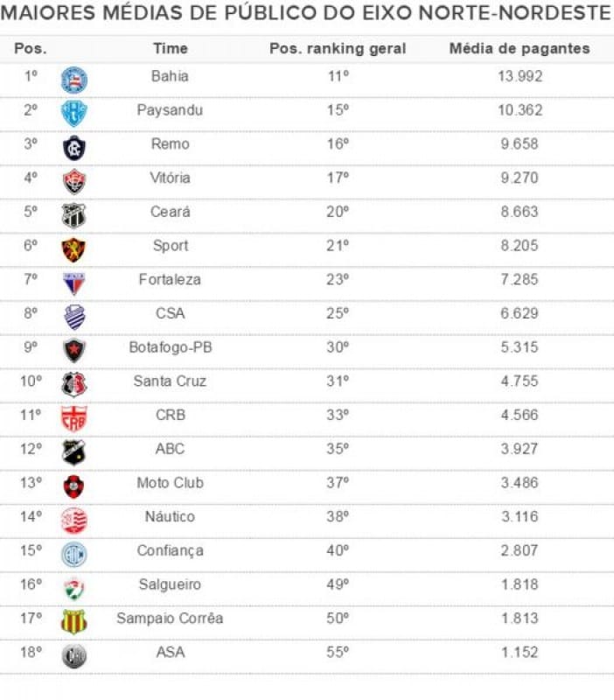Click the Náutico crest icon

(73, 521)
